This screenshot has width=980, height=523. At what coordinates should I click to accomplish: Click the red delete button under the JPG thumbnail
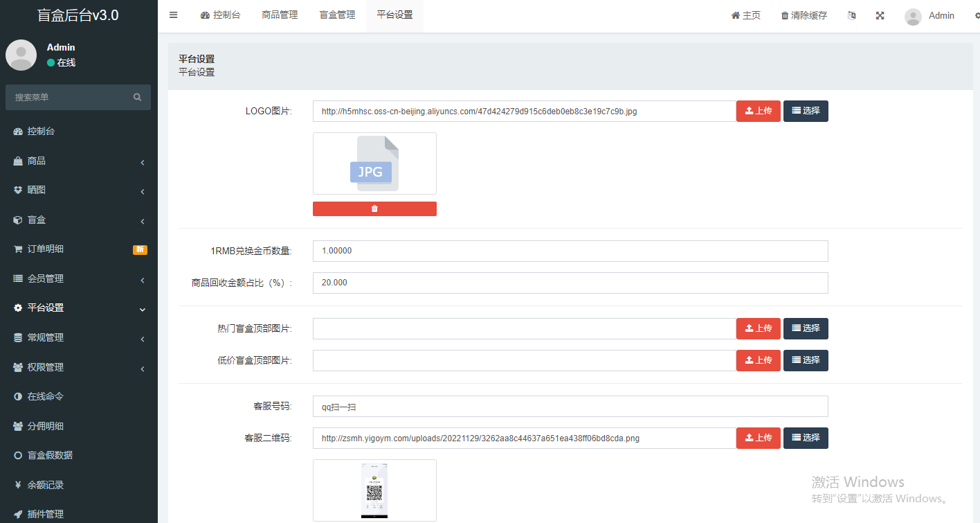[x=374, y=209]
